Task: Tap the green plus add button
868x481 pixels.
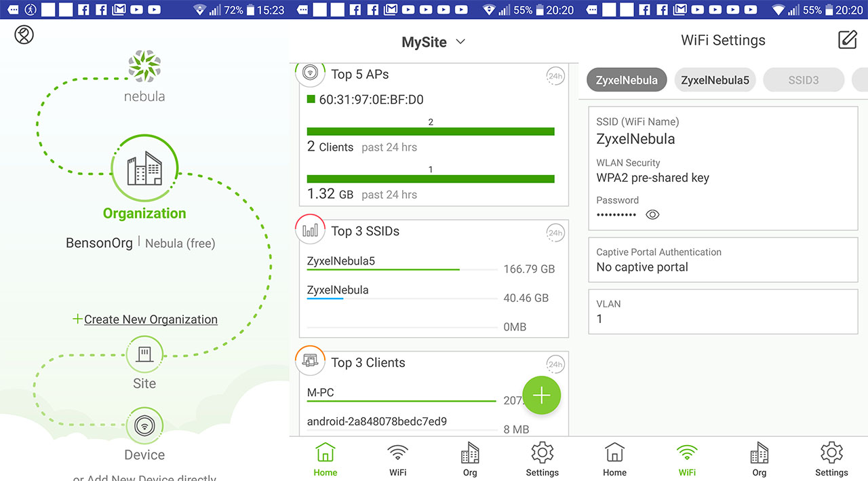Action: click(542, 395)
